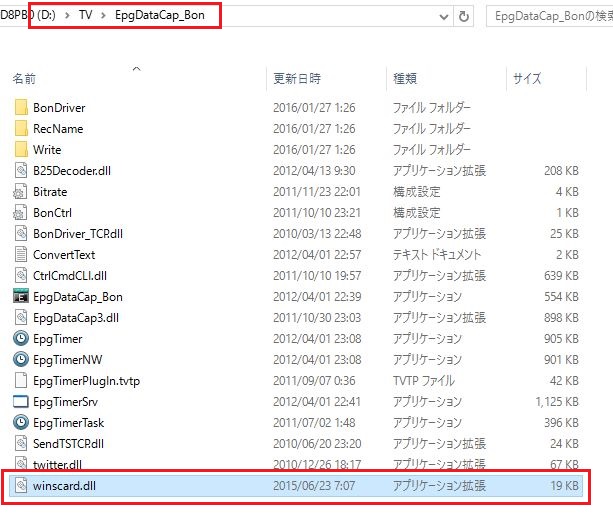Select the Bitrate config file icon
Image resolution: width=613 pixels, height=516 pixels.
point(21,192)
